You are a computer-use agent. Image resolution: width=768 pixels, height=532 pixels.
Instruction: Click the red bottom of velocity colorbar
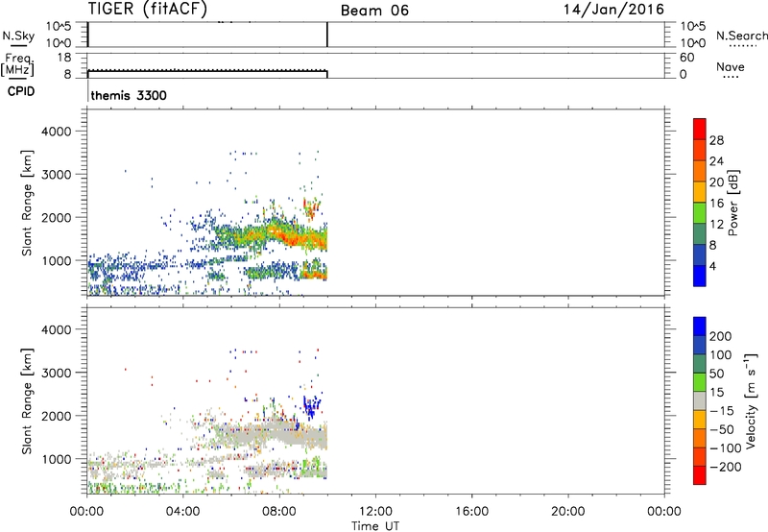click(700, 475)
